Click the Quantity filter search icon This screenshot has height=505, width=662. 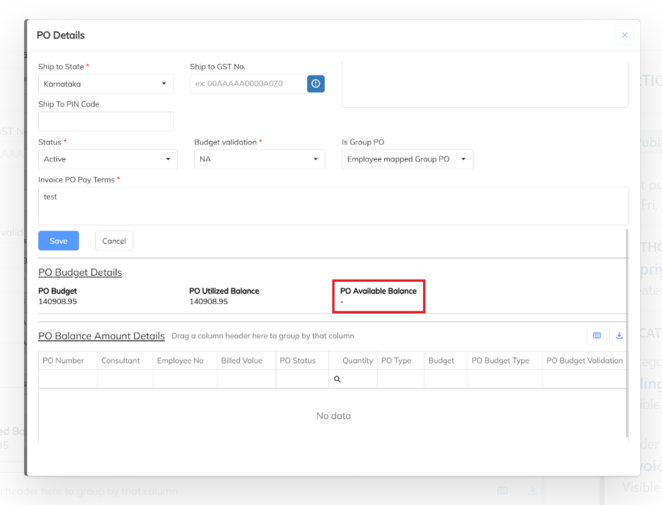point(337,379)
